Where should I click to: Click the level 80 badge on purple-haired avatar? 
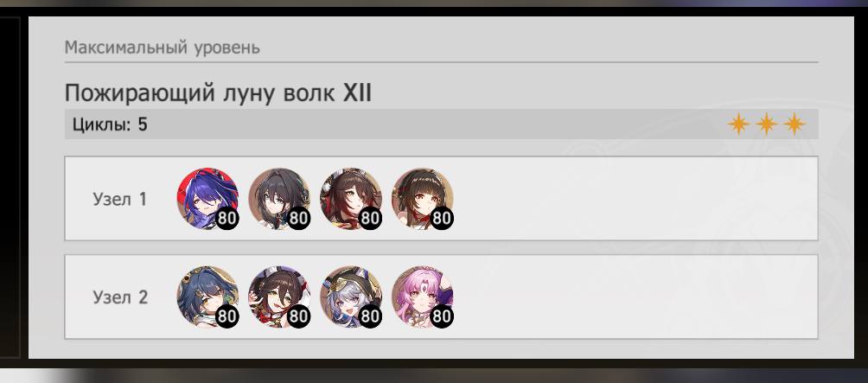pyautogui.click(x=227, y=218)
